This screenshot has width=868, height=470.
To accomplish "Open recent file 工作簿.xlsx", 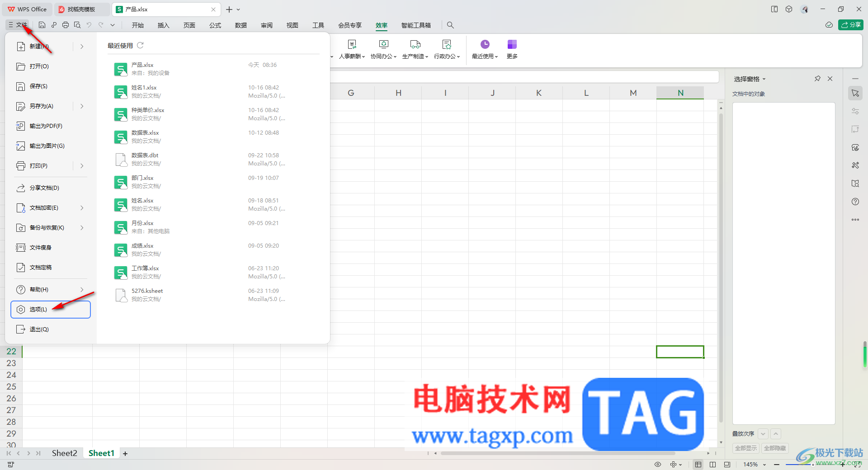I will (x=212, y=273).
